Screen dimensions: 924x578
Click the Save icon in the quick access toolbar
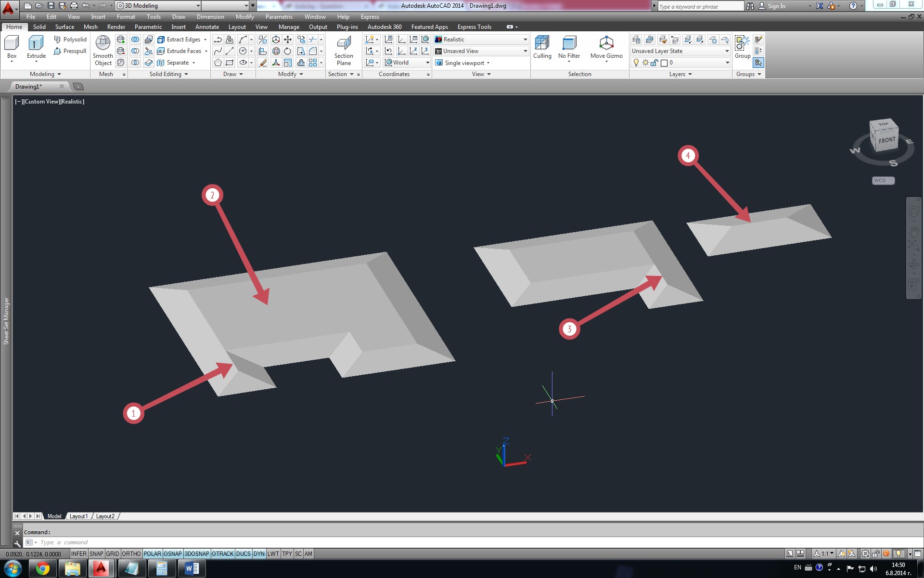51,6
